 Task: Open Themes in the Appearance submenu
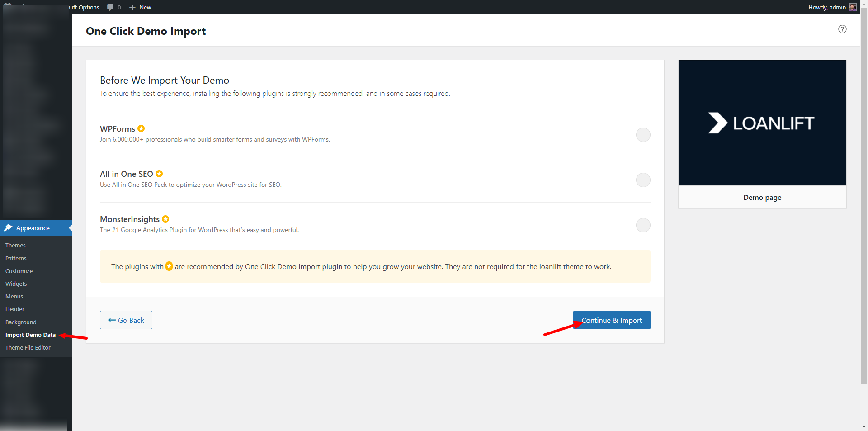15,245
